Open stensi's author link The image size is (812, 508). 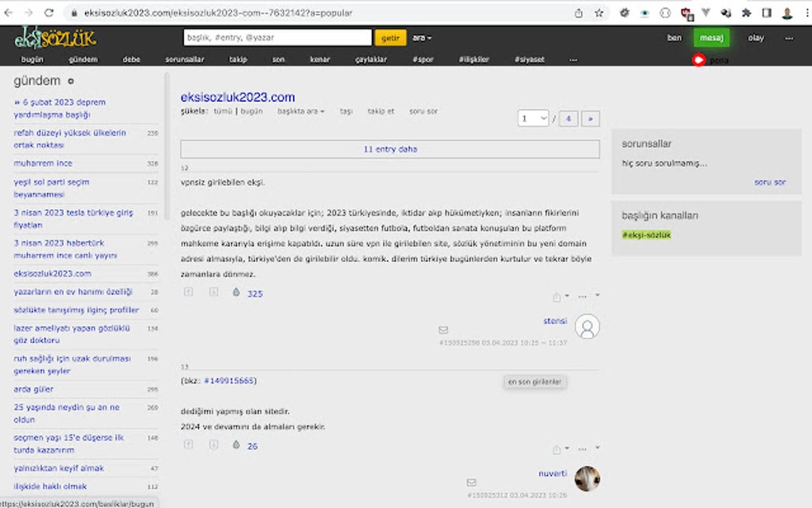point(555,321)
